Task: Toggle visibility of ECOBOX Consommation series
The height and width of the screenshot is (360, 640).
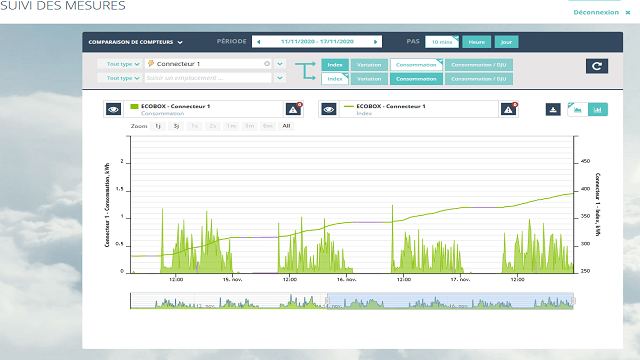Action: 113,109
